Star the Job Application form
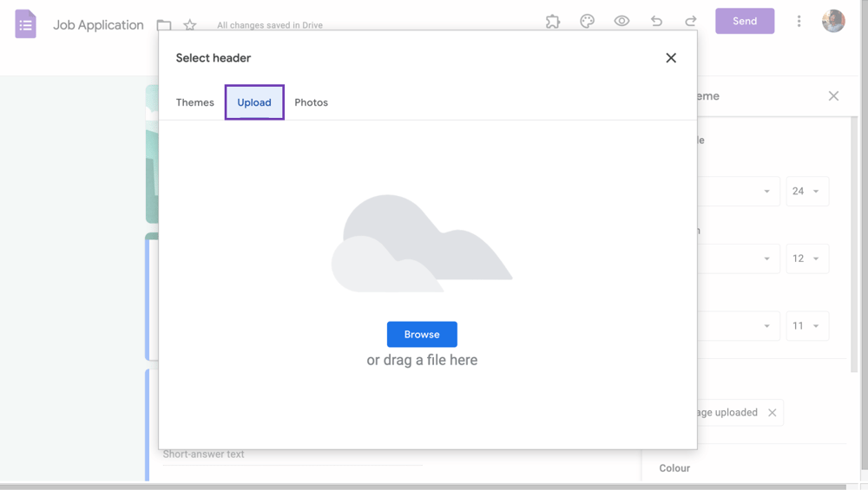The height and width of the screenshot is (490, 868). tap(190, 25)
